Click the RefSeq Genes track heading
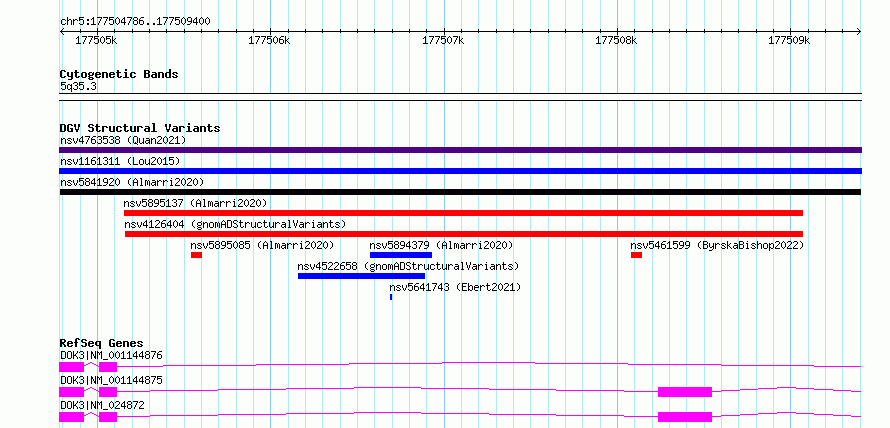 point(101,343)
